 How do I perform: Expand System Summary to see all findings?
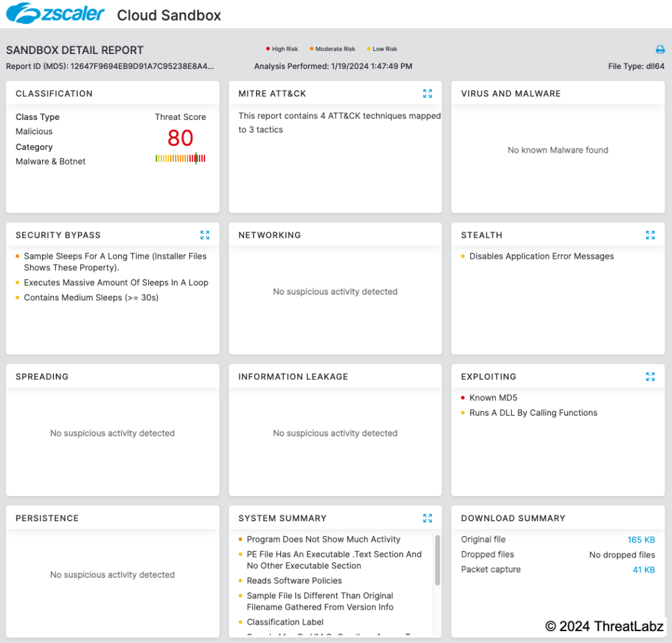tap(427, 518)
